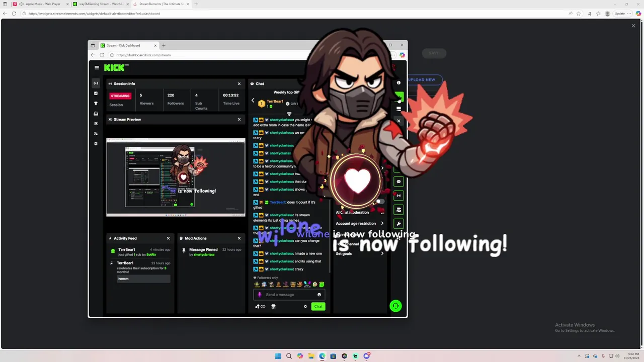This screenshot has width=644, height=362.
Task: Expand the Set goals option
Action: point(359,253)
